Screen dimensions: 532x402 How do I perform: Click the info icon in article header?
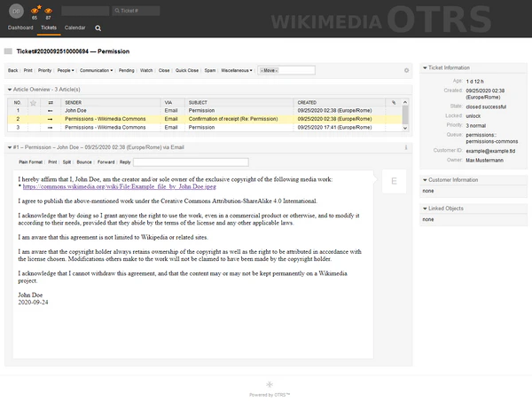coord(406,147)
